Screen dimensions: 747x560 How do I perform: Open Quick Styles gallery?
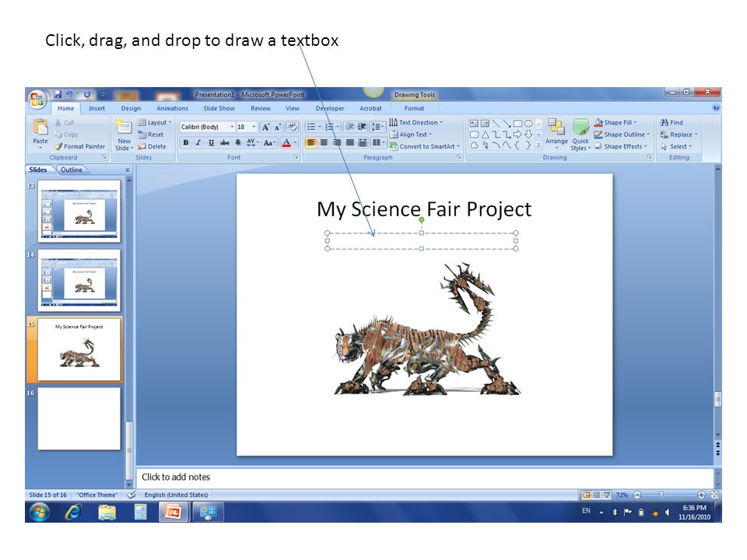click(x=580, y=135)
